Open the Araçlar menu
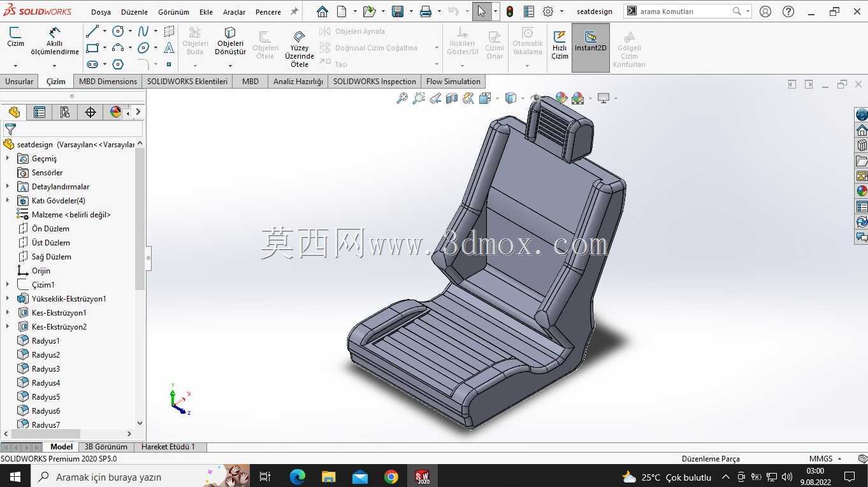 click(234, 12)
